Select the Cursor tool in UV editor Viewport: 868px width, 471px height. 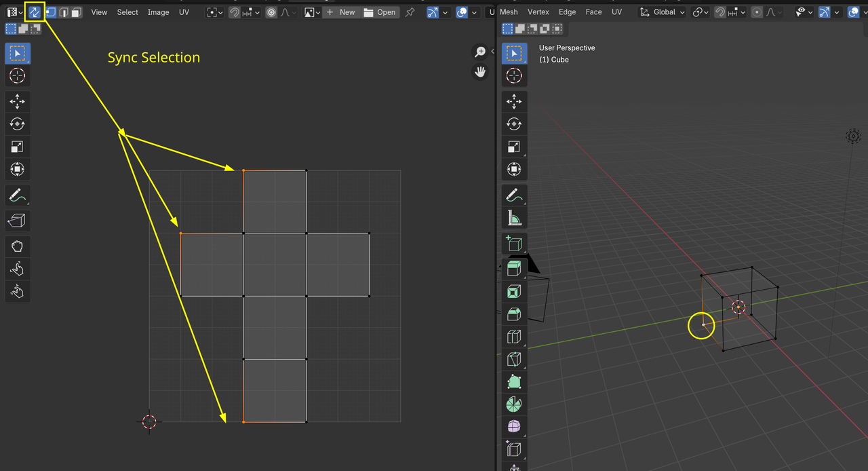click(x=18, y=76)
